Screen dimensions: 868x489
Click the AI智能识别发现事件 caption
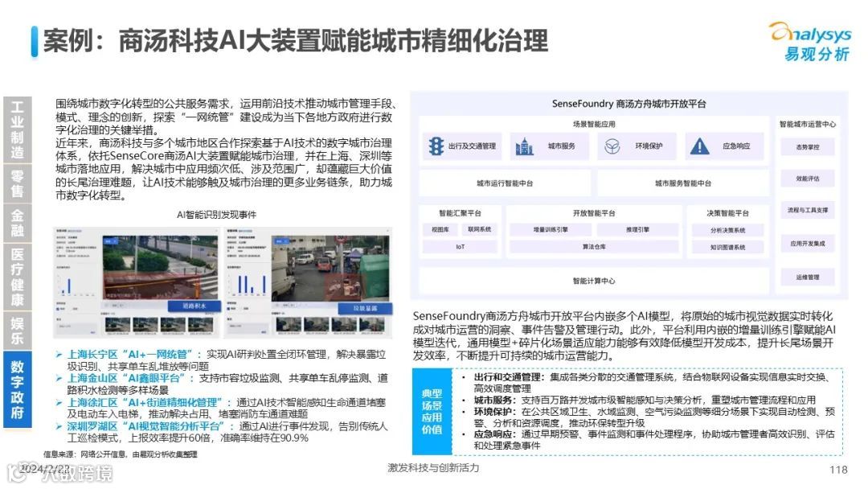[216, 215]
